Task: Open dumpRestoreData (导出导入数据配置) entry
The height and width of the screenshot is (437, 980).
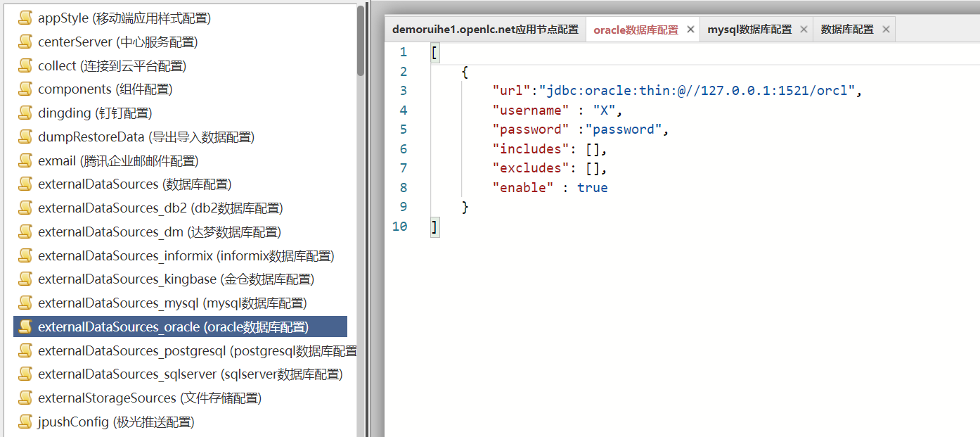Action: pos(146,137)
